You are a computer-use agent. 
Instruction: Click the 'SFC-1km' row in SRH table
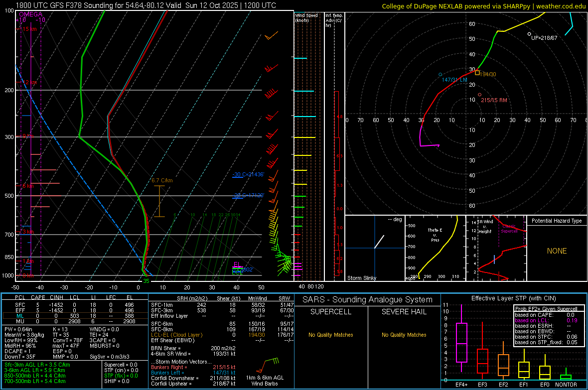point(222,305)
